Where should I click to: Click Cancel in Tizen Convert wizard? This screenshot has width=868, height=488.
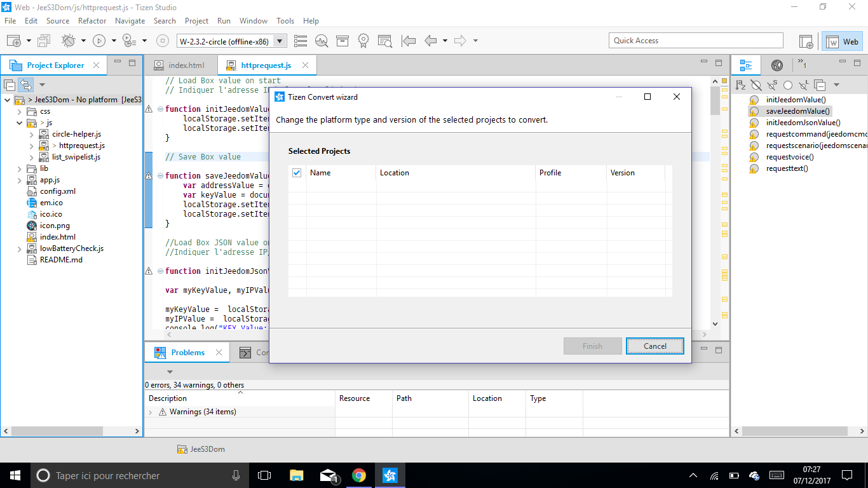pos(655,346)
